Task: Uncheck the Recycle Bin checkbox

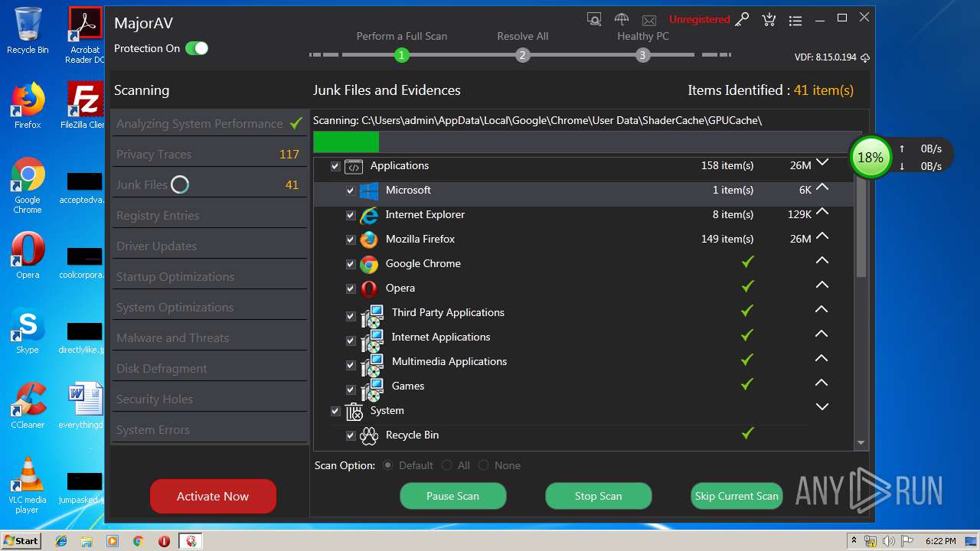Action: (x=351, y=435)
